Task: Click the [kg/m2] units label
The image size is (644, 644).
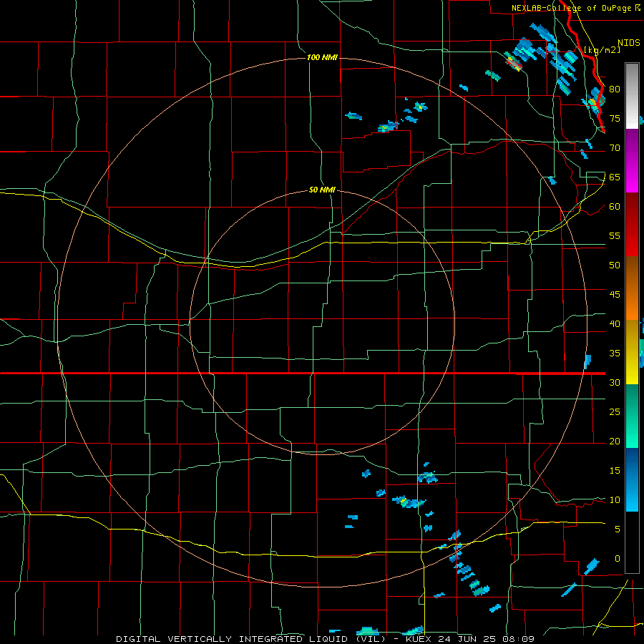Action: [x=602, y=49]
